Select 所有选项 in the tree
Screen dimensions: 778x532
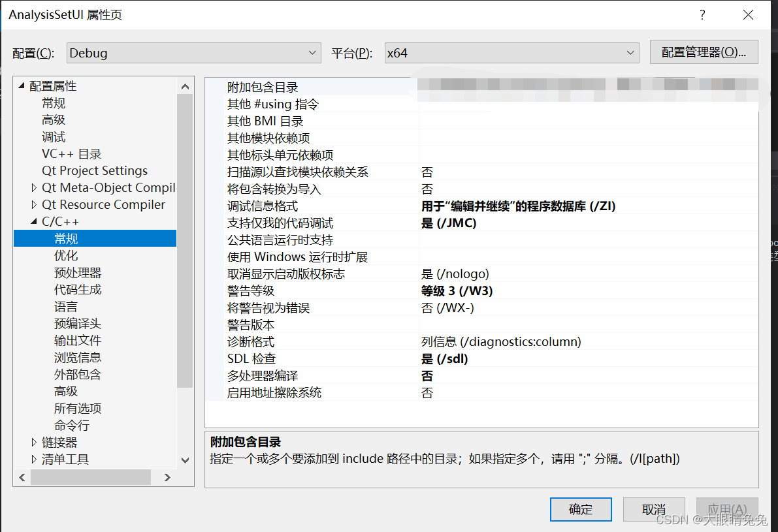tap(77, 409)
